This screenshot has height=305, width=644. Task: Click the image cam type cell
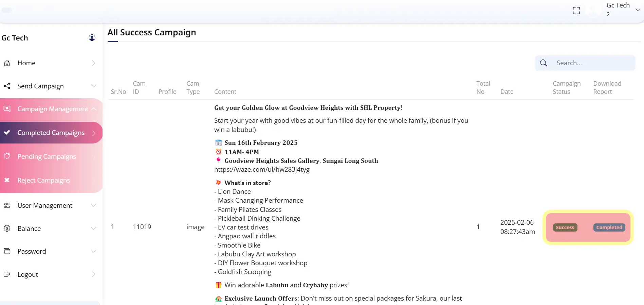click(x=195, y=227)
